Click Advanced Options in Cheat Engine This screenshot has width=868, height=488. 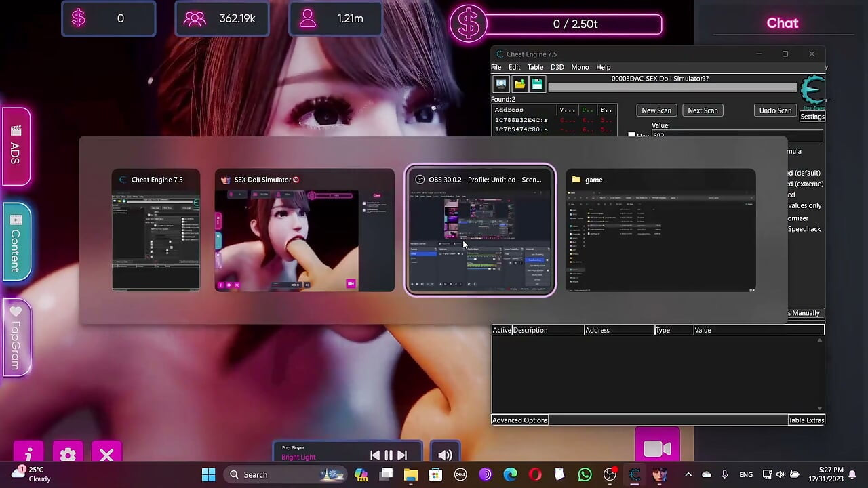coord(520,420)
